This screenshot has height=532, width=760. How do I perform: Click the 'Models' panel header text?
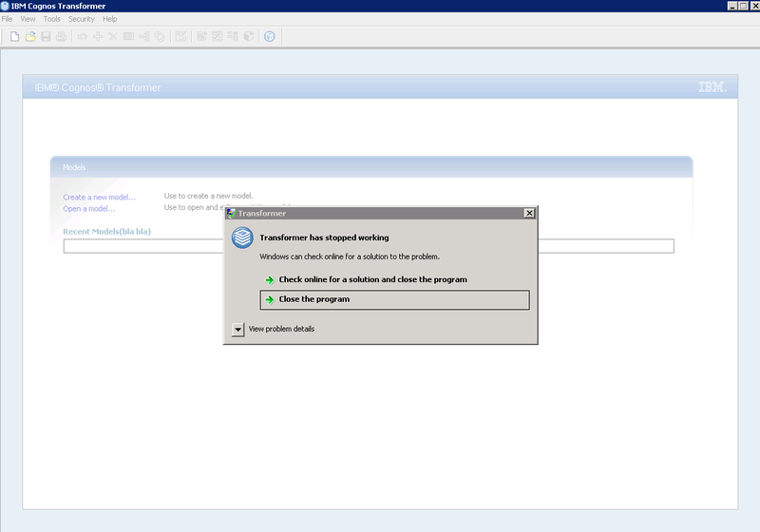pyautogui.click(x=74, y=167)
